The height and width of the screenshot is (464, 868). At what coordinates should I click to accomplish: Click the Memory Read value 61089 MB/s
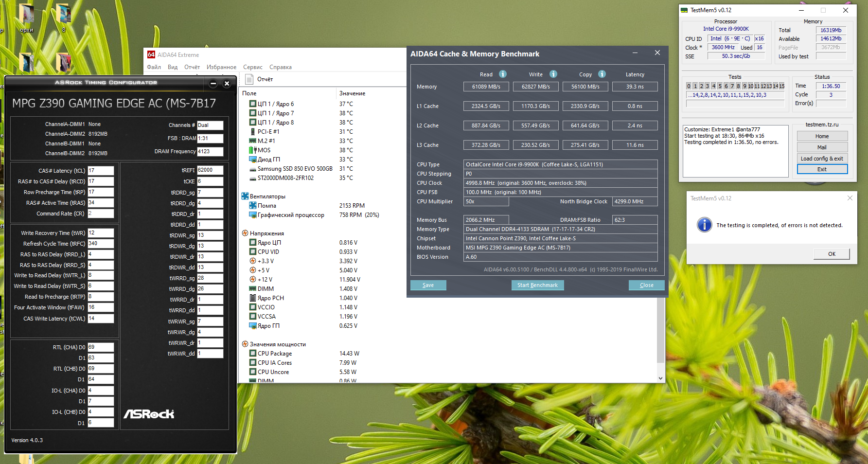pos(486,87)
